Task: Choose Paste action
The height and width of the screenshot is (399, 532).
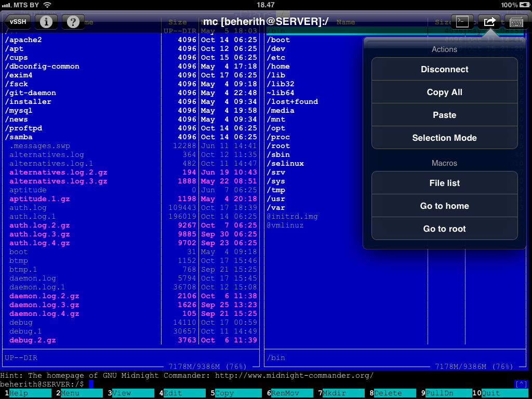Action: click(445, 115)
